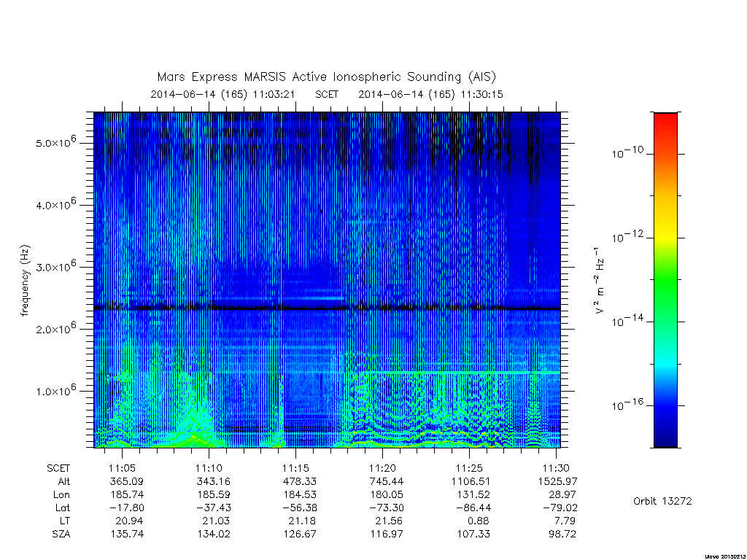Select the 11:05 SCET time tick label
747x560 pixels.
click(122, 468)
